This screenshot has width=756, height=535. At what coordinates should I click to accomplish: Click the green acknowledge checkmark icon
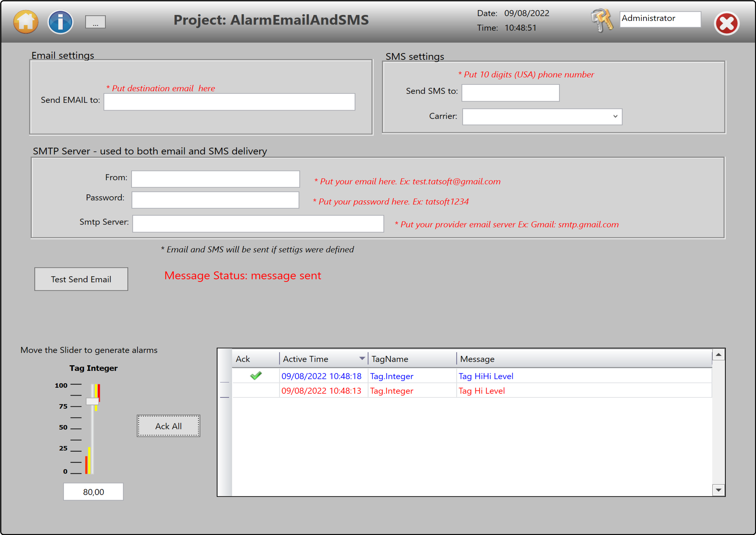[x=256, y=376]
